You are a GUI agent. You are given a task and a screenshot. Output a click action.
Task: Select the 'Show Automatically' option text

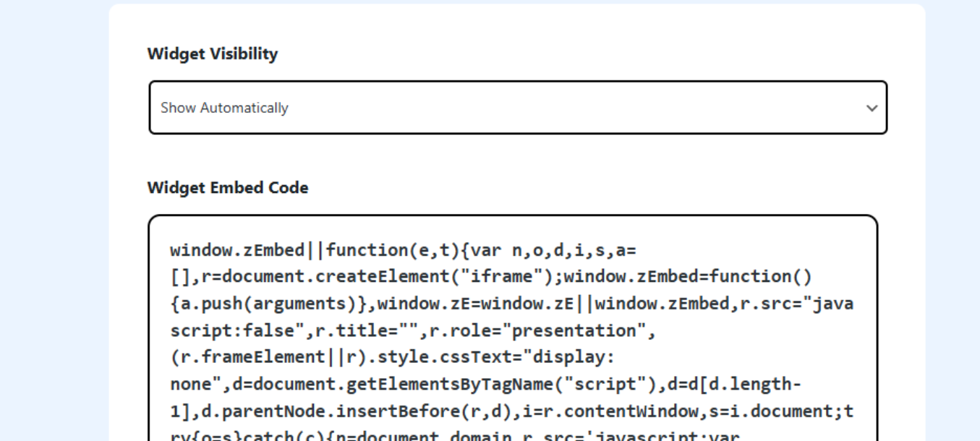point(224,108)
